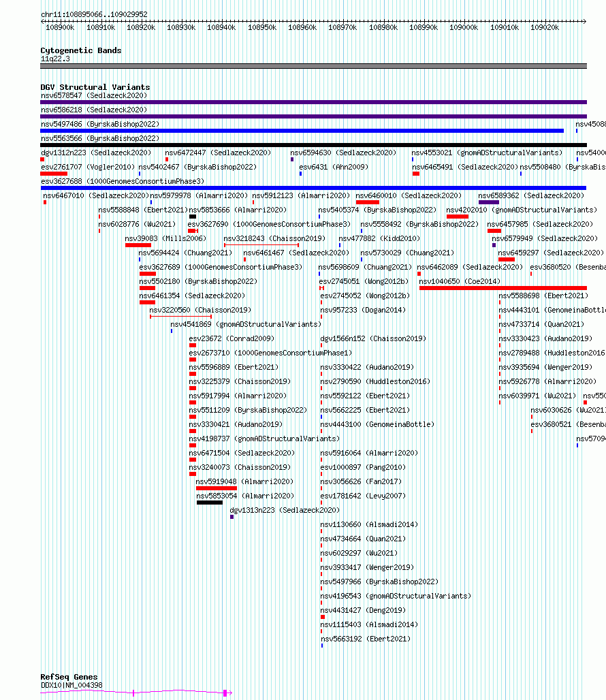Click the RefSeq Genes track title
The image size is (606, 700).
tap(69, 677)
